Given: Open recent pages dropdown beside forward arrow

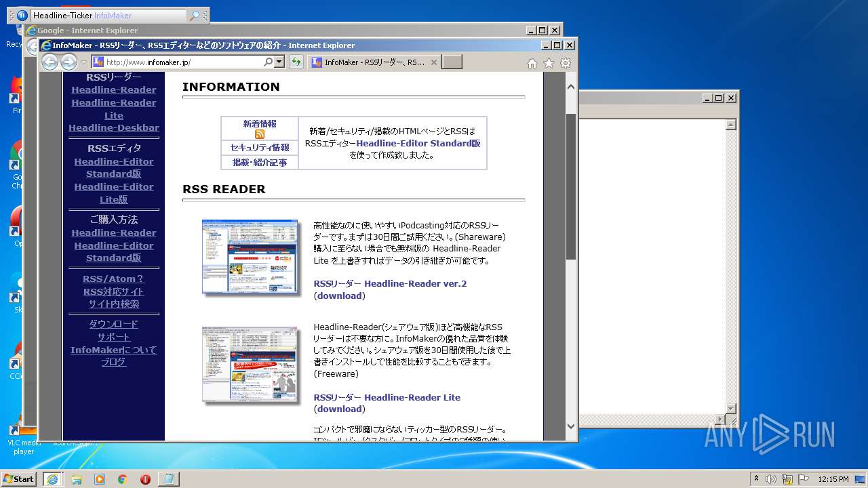Looking at the screenshot, I should click(84, 62).
